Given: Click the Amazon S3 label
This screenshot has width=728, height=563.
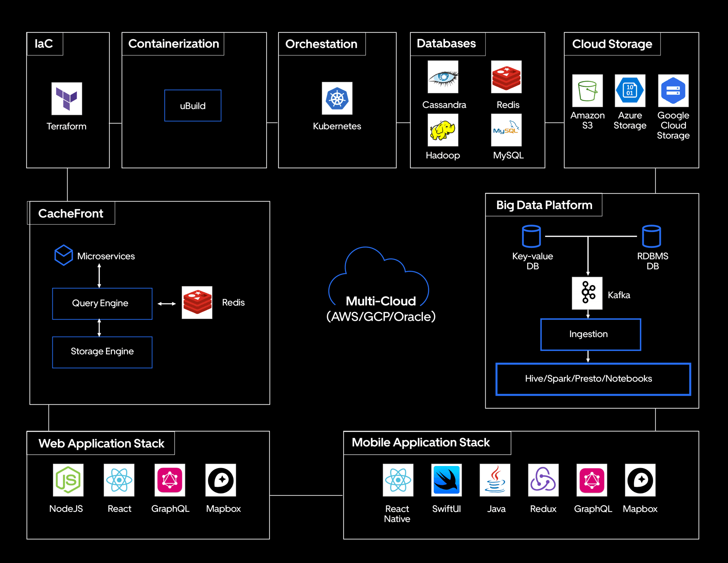Looking at the screenshot, I should click(588, 120).
